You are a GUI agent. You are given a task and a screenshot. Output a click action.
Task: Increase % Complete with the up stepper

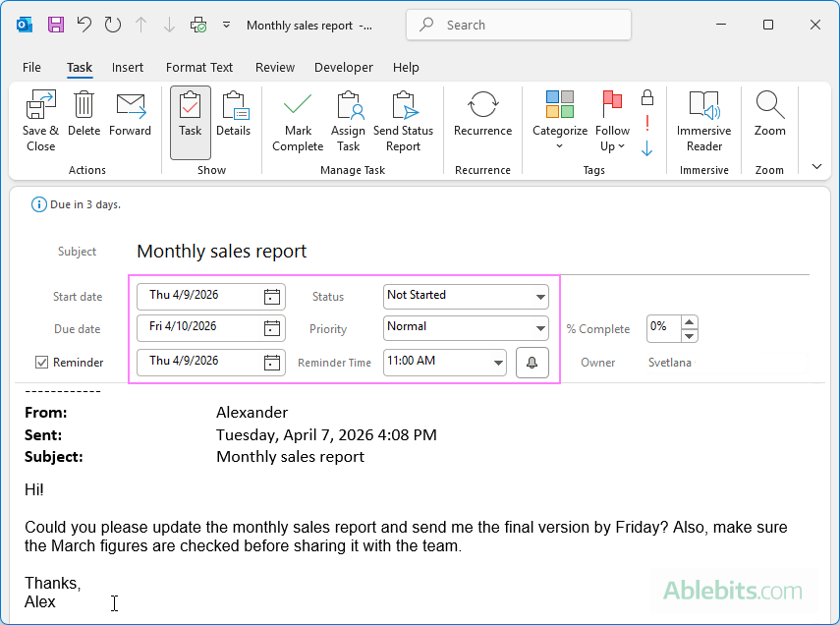click(690, 323)
